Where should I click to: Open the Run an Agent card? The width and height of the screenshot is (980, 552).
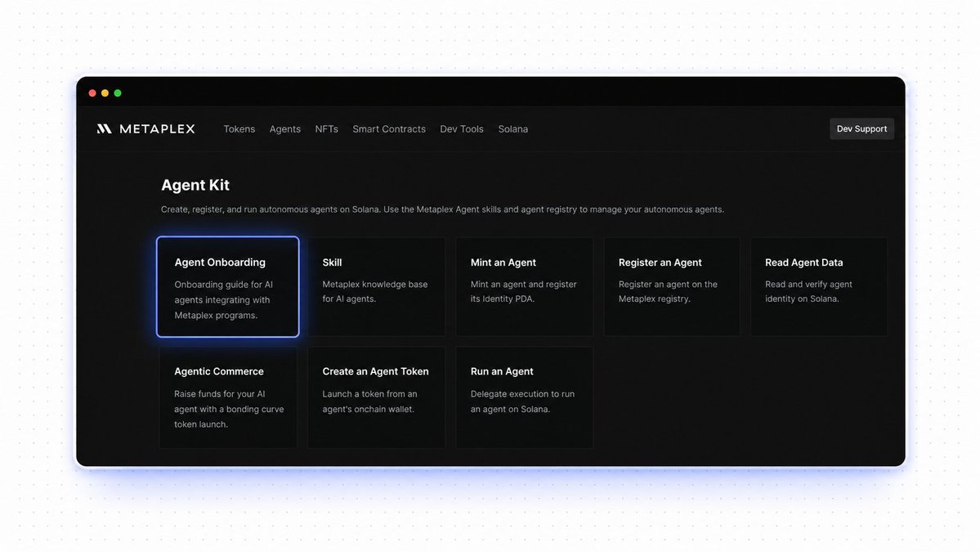coord(525,397)
